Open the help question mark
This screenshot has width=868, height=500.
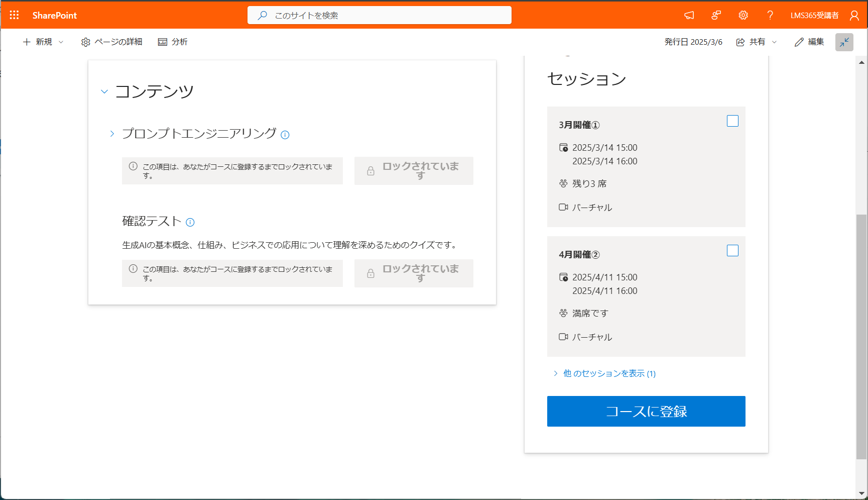pyautogui.click(x=770, y=15)
